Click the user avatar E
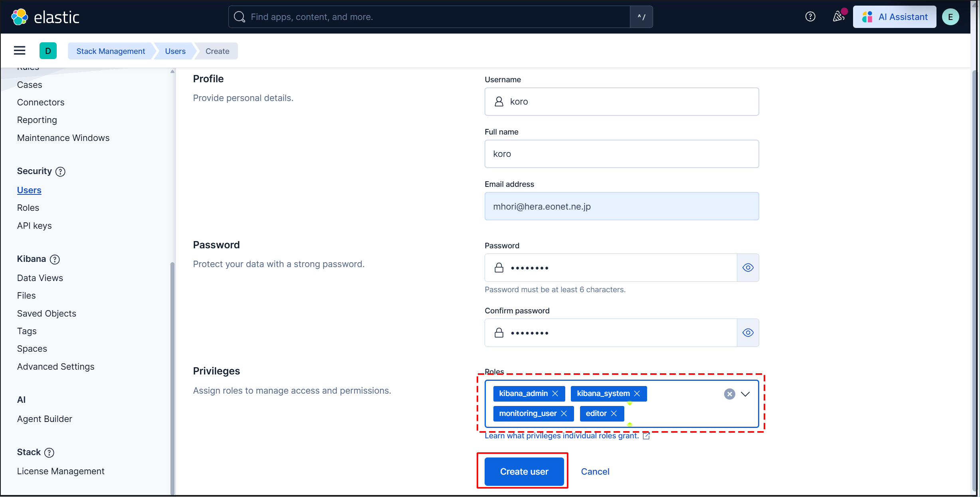 [x=950, y=17]
